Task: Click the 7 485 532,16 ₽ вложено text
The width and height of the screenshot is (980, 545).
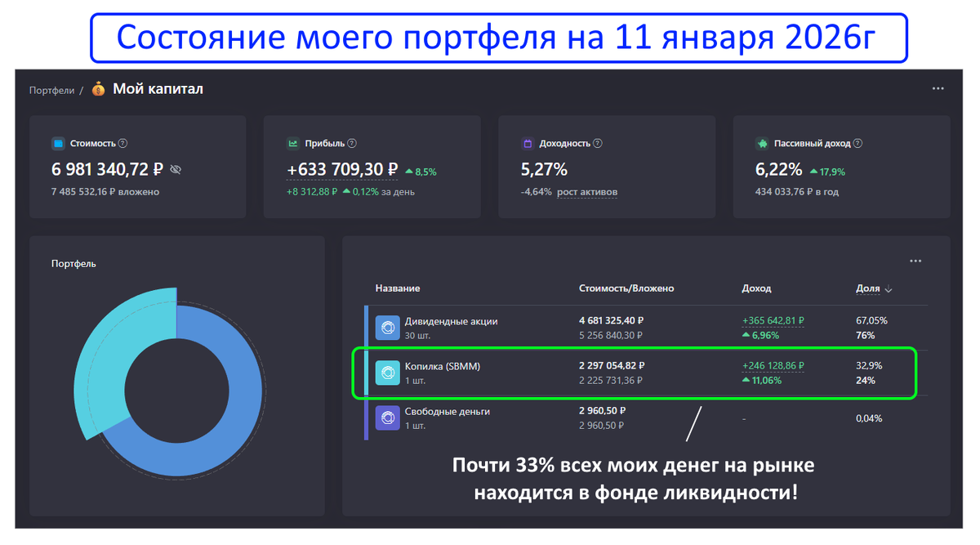Action: coord(105,192)
